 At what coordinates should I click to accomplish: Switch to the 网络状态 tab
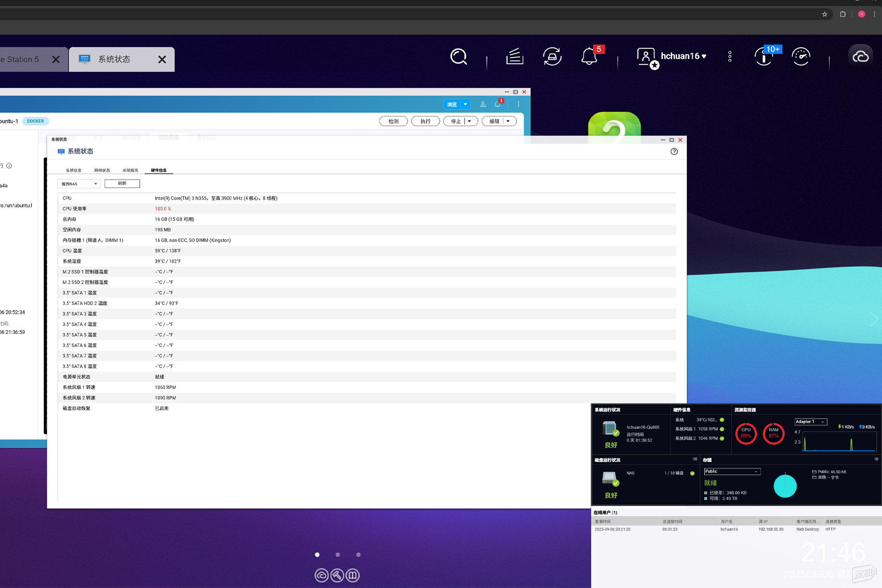tap(102, 170)
